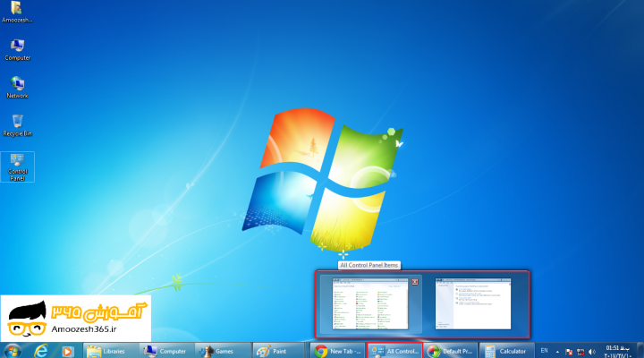Switch to the Libraries taskbar window
Viewport: 644px width, 358px height.
111,351
